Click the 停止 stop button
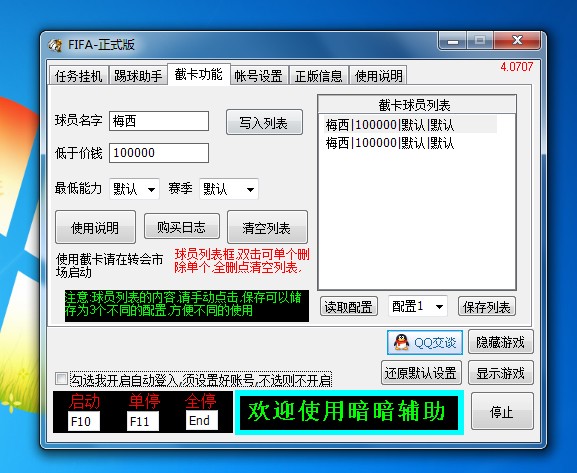The height and width of the screenshot is (473, 577). pos(502,412)
